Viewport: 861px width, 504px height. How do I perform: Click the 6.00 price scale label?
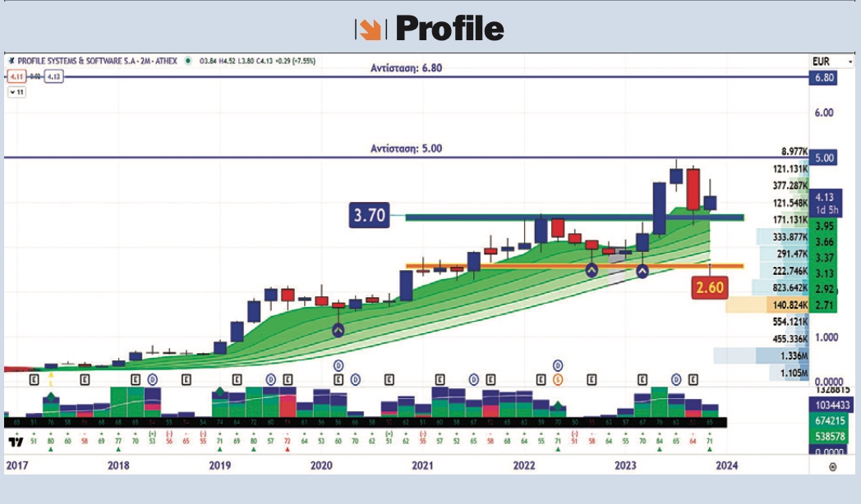tap(824, 113)
